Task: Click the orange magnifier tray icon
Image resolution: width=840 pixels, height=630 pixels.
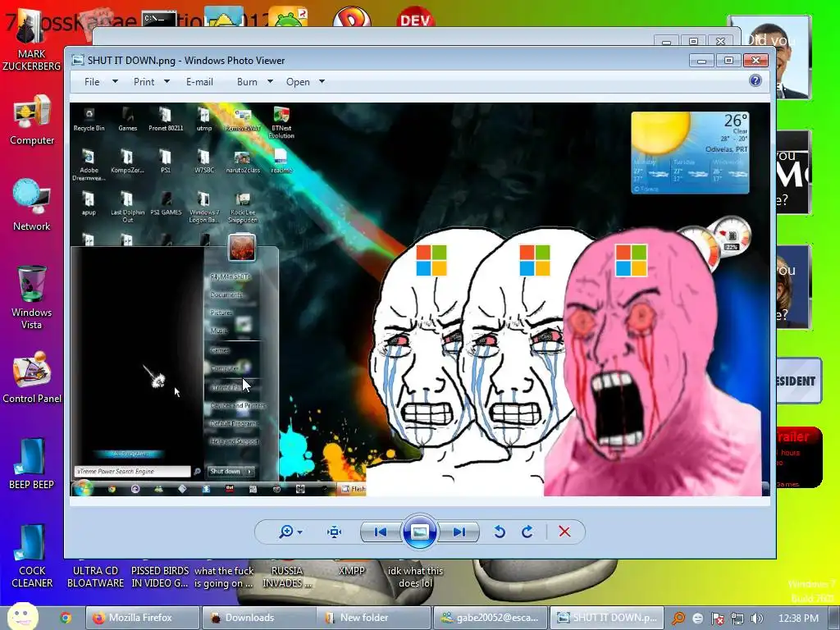Action: 678,619
